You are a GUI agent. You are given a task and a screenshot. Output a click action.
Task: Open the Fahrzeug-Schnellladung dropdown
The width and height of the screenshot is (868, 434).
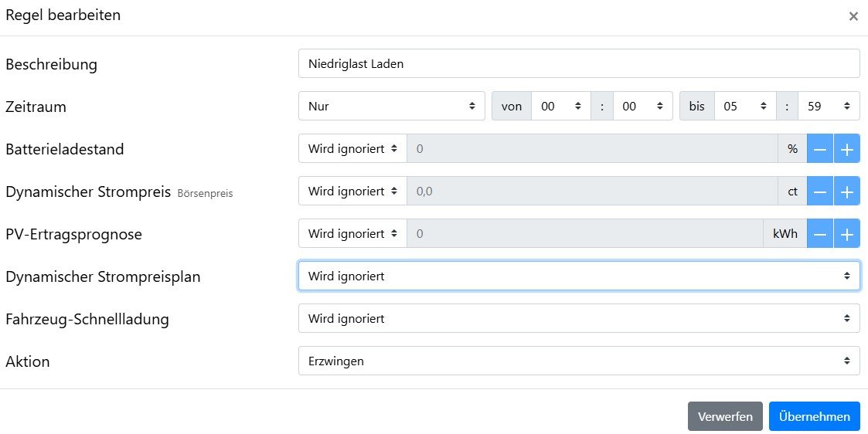pos(578,318)
